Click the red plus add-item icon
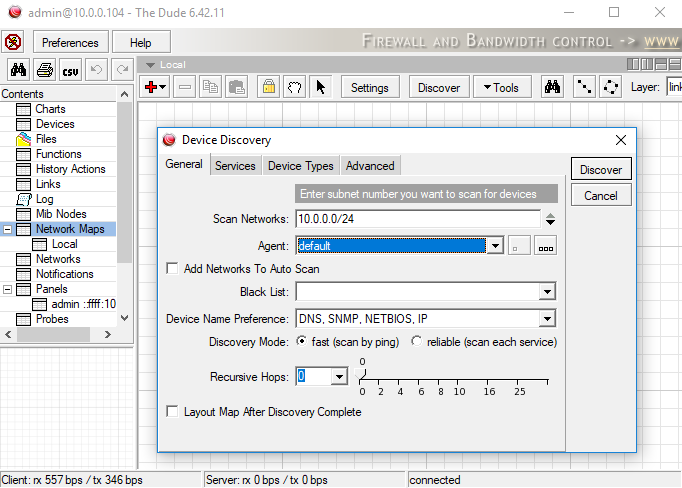 (x=153, y=87)
